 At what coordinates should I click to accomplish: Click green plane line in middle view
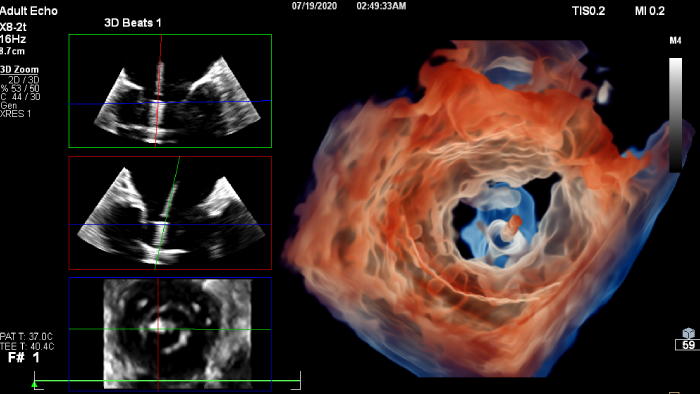tap(167, 213)
